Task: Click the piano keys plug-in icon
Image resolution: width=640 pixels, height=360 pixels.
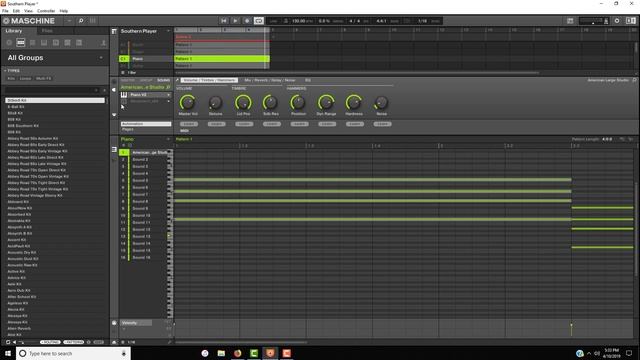Action: (124, 95)
